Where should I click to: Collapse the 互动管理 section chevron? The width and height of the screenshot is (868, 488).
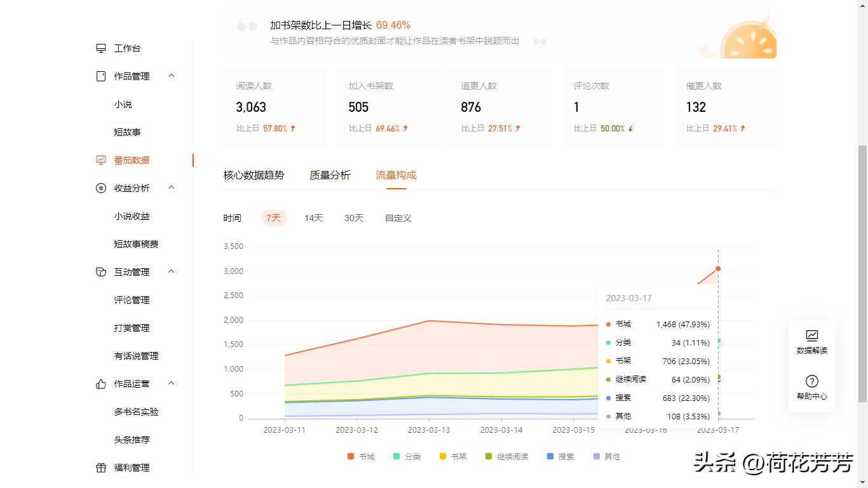pos(170,271)
